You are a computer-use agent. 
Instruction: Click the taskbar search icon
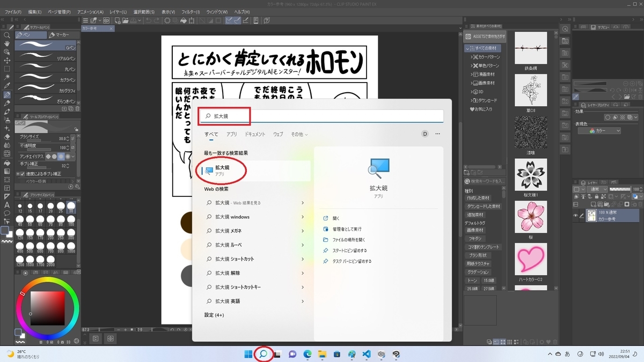point(264,354)
